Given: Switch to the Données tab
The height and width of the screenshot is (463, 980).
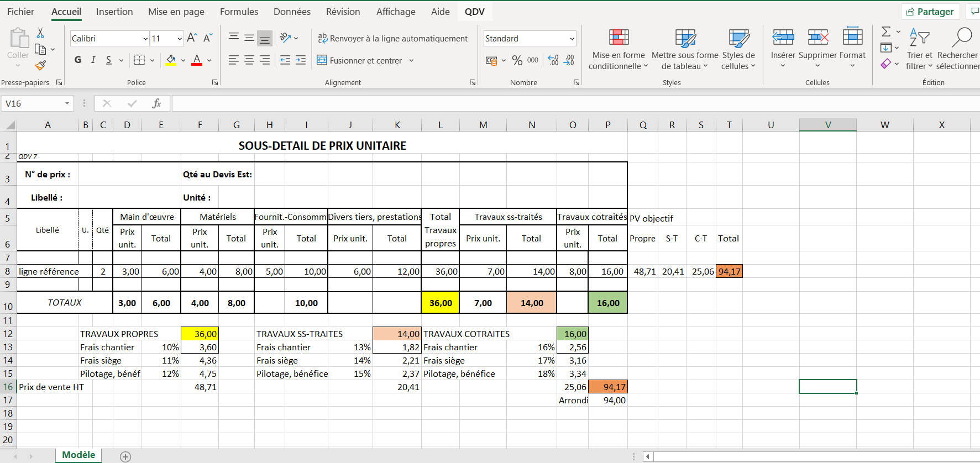Looking at the screenshot, I should [x=292, y=12].
